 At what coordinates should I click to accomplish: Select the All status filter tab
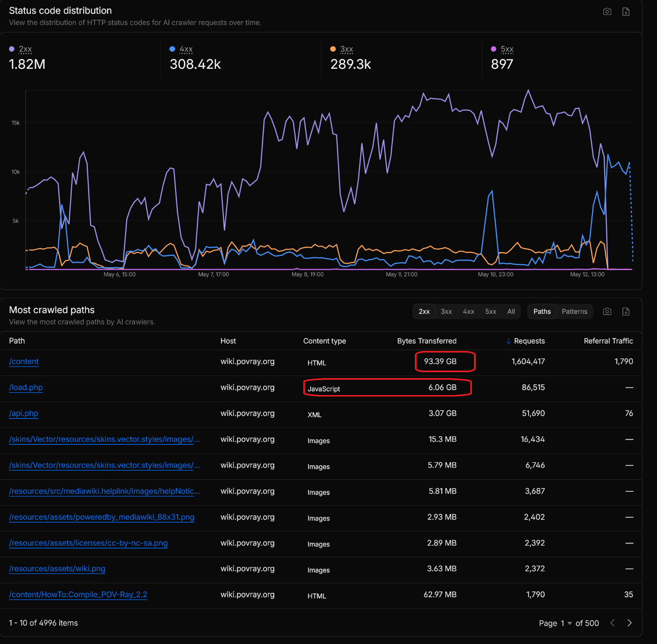pyautogui.click(x=511, y=311)
